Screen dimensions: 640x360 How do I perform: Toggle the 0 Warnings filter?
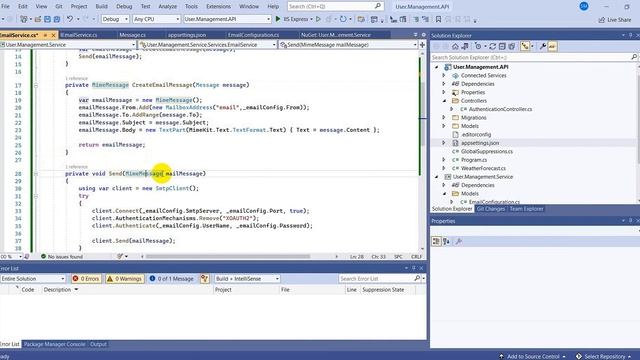pyautogui.click(x=125, y=279)
